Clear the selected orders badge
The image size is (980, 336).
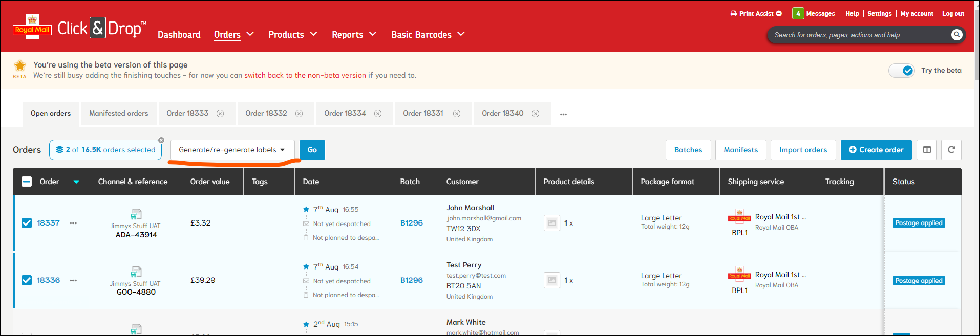pyautogui.click(x=161, y=140)
